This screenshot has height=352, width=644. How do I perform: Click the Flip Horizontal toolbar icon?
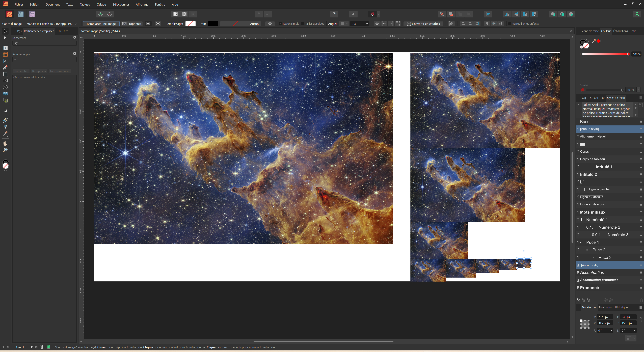[507, 14]
